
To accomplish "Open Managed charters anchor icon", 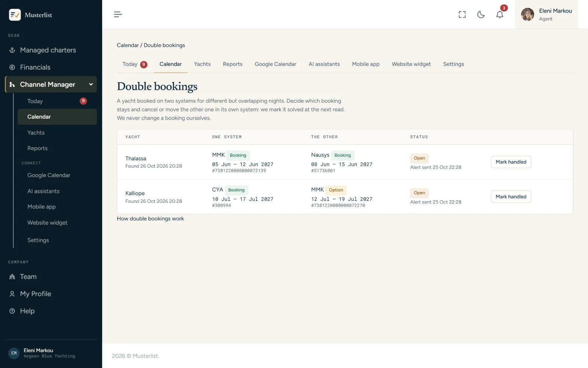I will (x=12, y=50).
